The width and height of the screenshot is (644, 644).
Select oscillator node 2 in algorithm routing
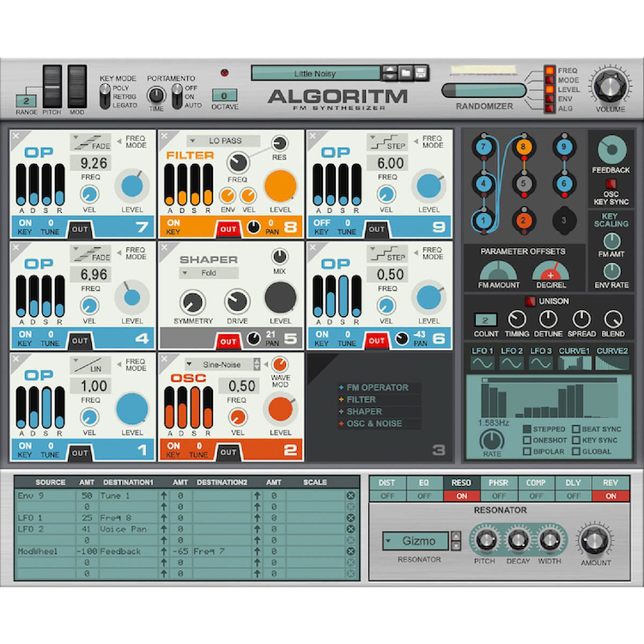click(523, 221)
